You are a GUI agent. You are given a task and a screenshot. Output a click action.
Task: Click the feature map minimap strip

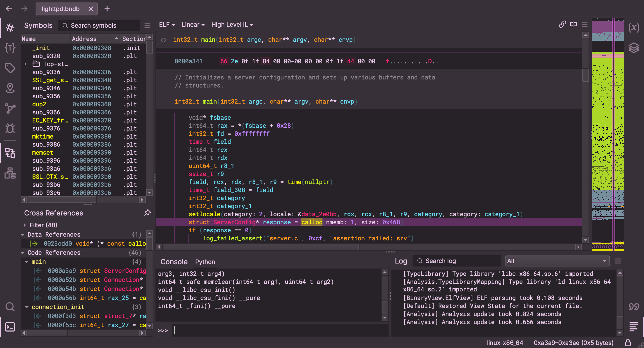click(x=607, y=133)
